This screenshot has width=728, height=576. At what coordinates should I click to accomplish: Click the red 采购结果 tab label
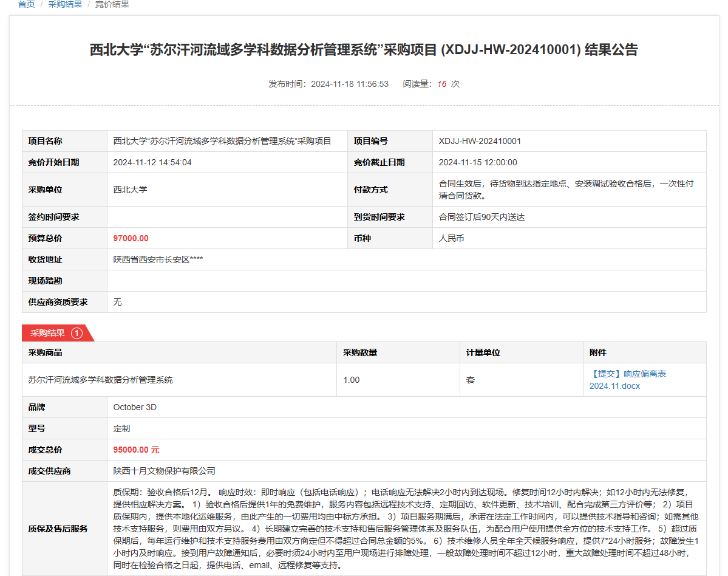pos(48,333)
